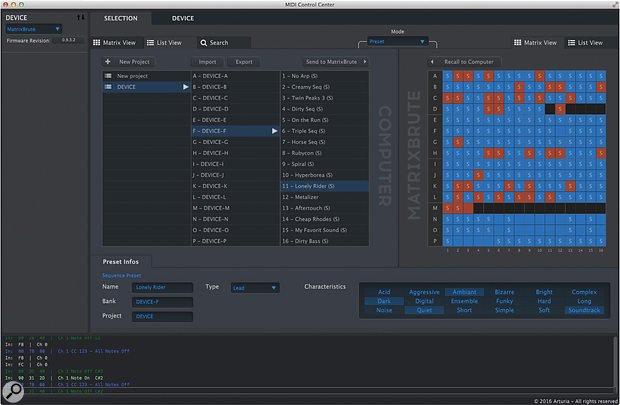Click left Matrix View grid icon
Viewport: 620px width, 405px height.
[96, 42]
